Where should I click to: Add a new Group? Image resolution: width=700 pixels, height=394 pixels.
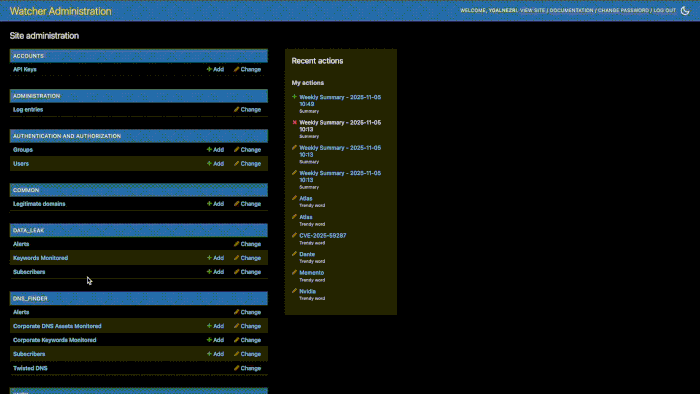215,149
